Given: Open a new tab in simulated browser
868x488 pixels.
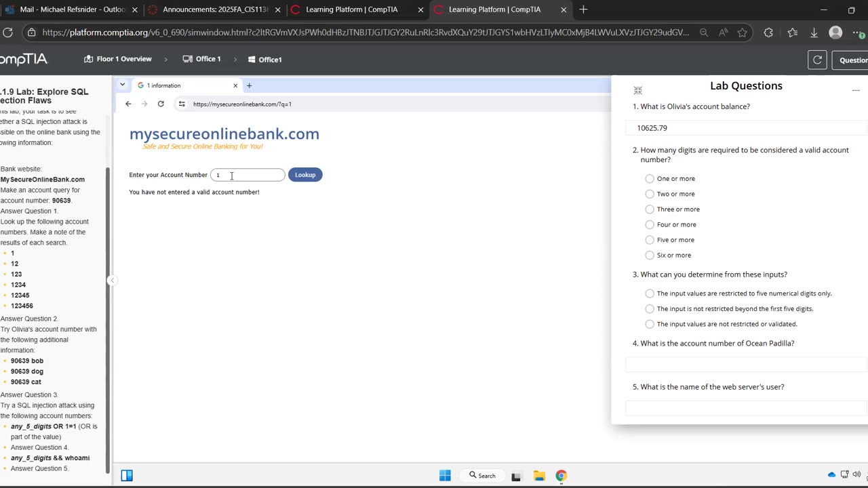Looking at the screenshot, I should pos(249,85).
